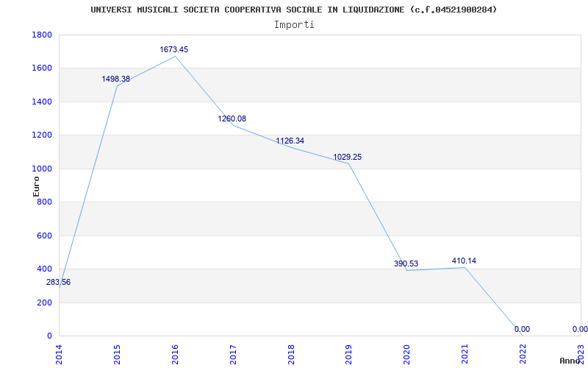The width and height of the screenshot is (588, 368).
Task: Click the 0 y-axis tick label
Action: pos(49,336)
